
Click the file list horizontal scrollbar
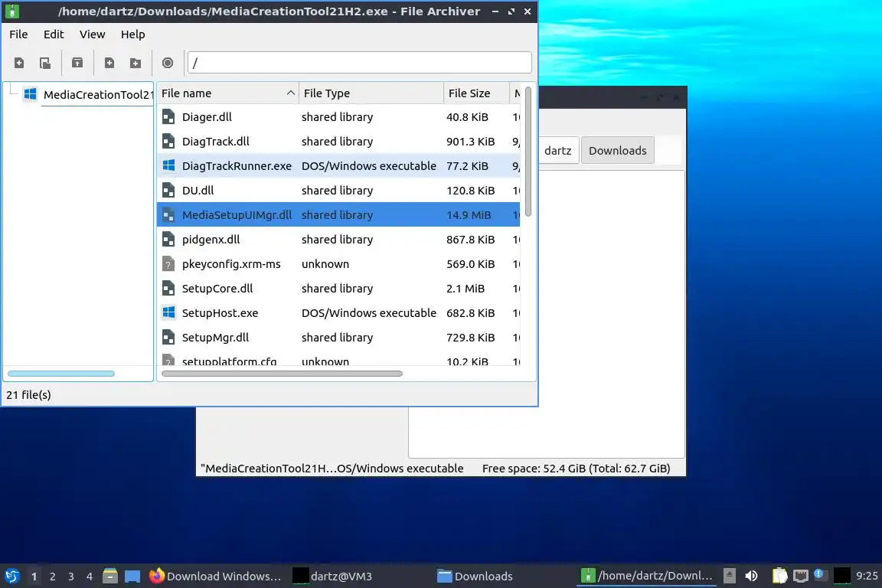click(282, 374)
